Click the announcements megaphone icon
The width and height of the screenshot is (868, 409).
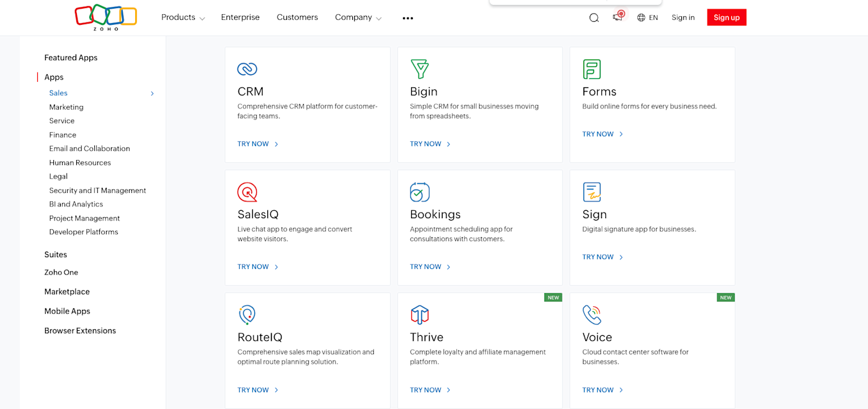click(618, 17)
